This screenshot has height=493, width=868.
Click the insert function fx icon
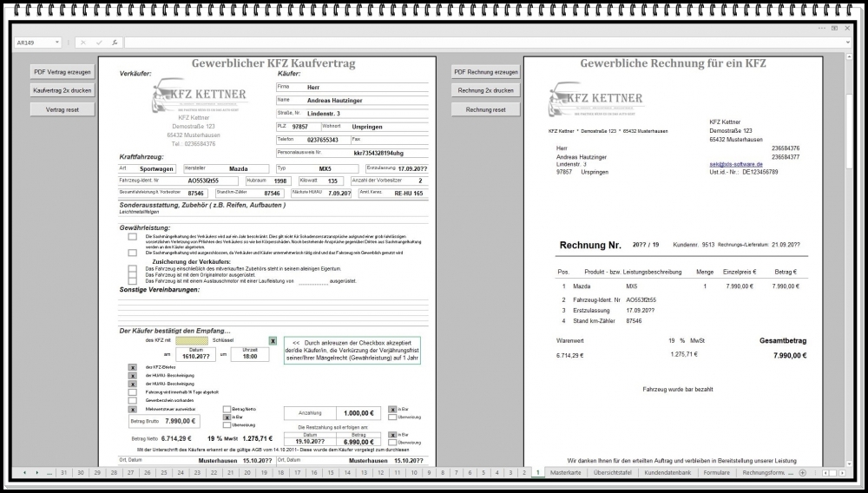pos(115,42)
